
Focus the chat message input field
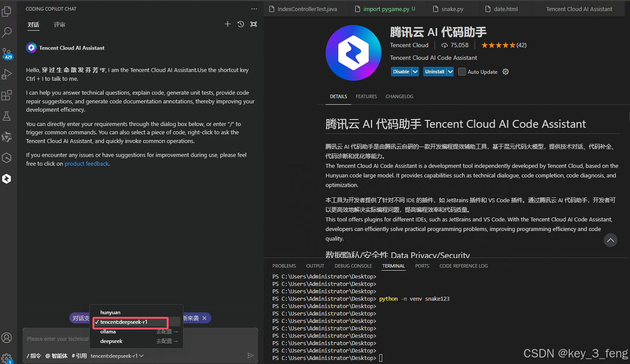point(140,339)
